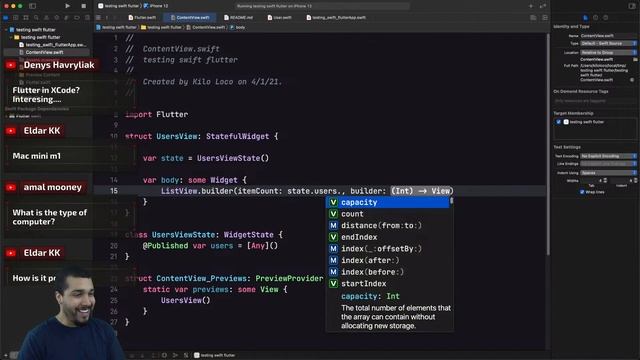Open the Location dropdown Relative to Group
640x360 pixels.
pyautogui.click(x=608, y=52)
